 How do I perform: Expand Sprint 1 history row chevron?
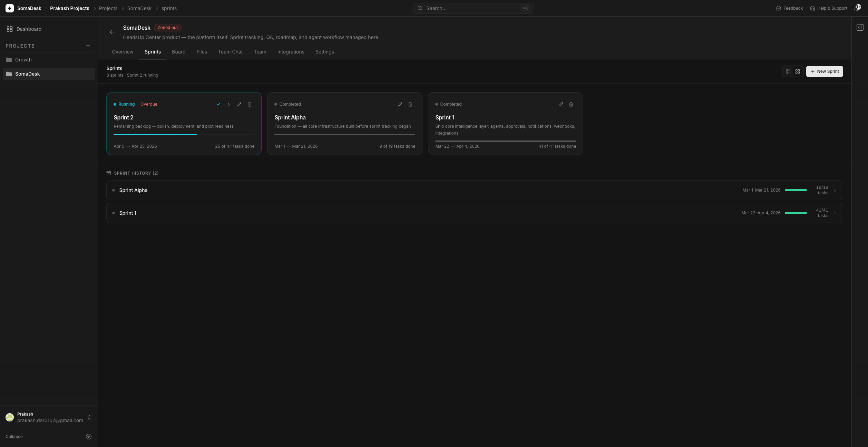pos(835,213)
